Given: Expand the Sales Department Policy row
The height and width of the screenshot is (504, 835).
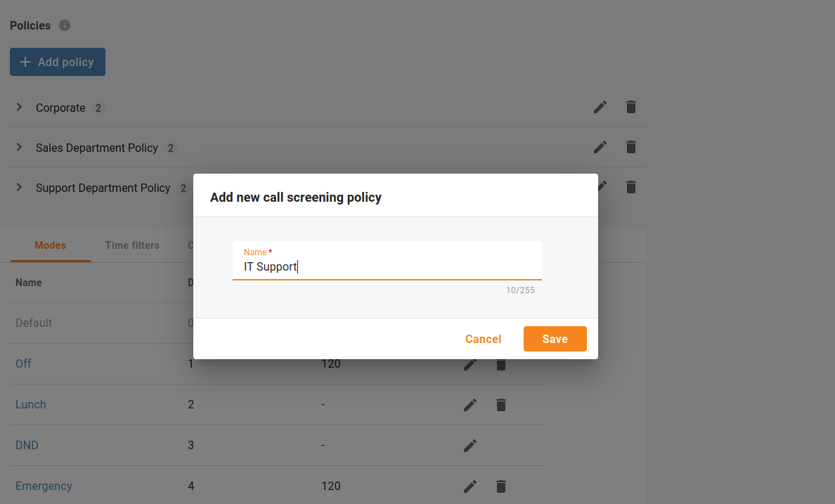Looking at the screenshot, I should point(19,147).
